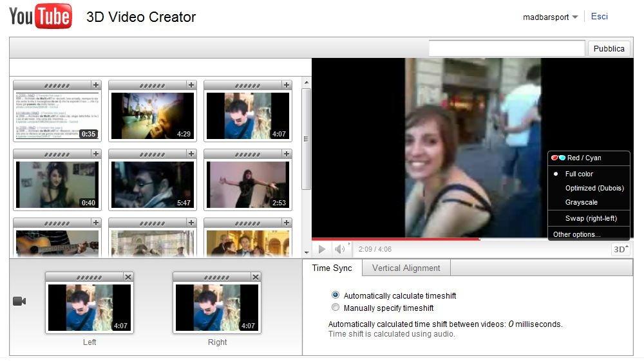The height and width of the screenshot is (363, 644).
Task: Switch to the Vertical Alignment tab
Action: click(x=406, y=268)
